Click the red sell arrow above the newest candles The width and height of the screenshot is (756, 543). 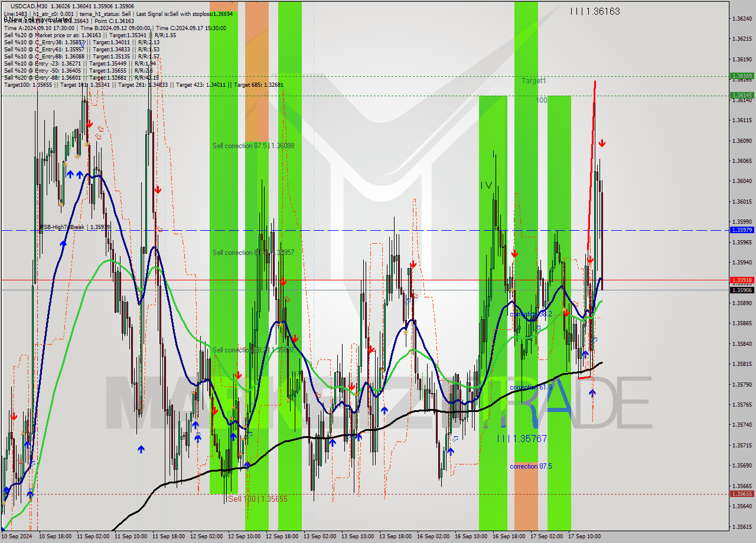pyautogui.click(x=602, y=143)
